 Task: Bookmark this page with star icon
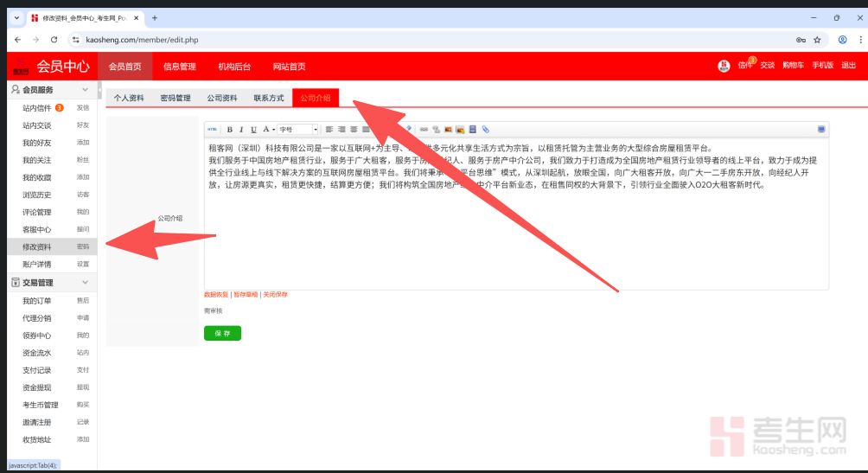point(817,40)
